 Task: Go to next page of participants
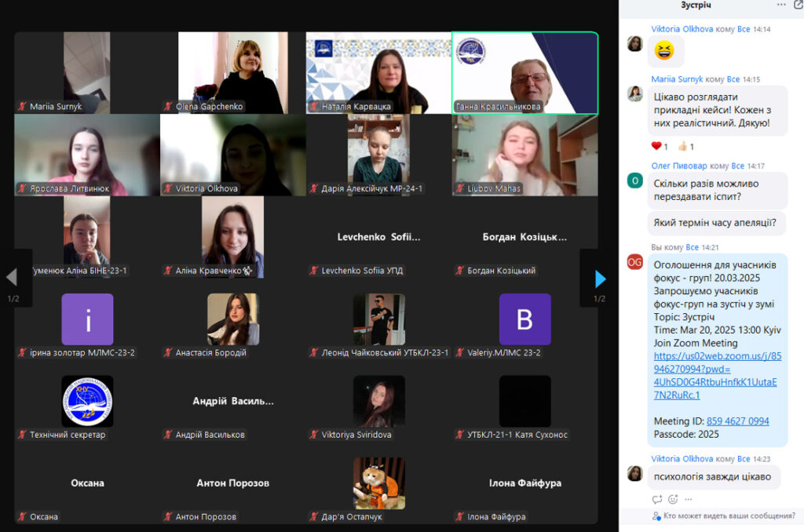[x=600, y=279]
